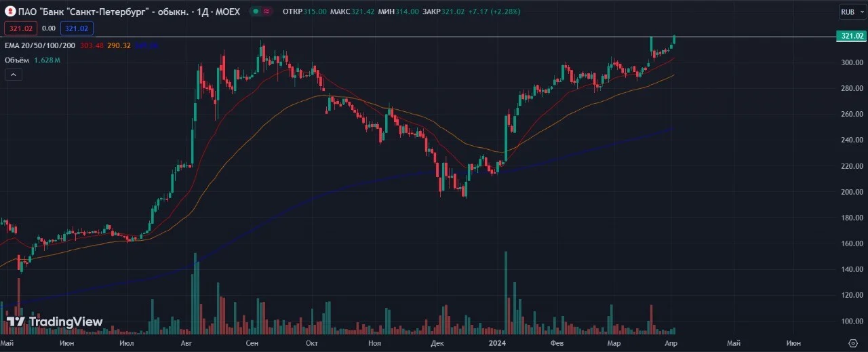The width and height of the screenshot is (868, 352).
Task: Click the green 321.02 current price label
Action: (852, 36)
